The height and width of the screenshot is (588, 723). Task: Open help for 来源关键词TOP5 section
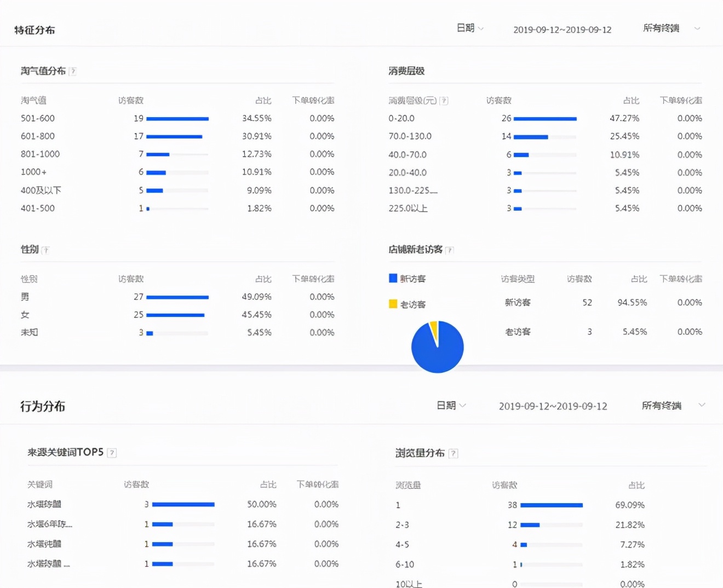pyautogui.click(x=112, y=453)
